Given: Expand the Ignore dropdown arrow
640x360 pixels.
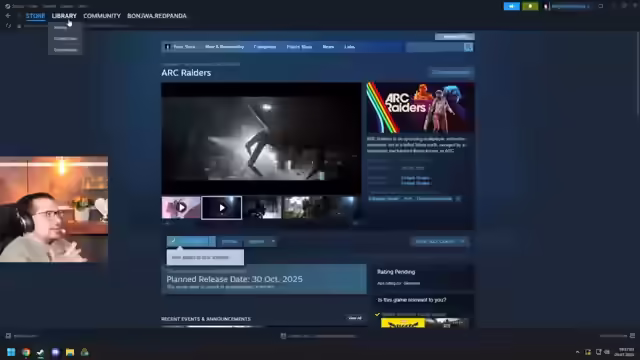Looking at the screenshot, I should coord(273,242).
